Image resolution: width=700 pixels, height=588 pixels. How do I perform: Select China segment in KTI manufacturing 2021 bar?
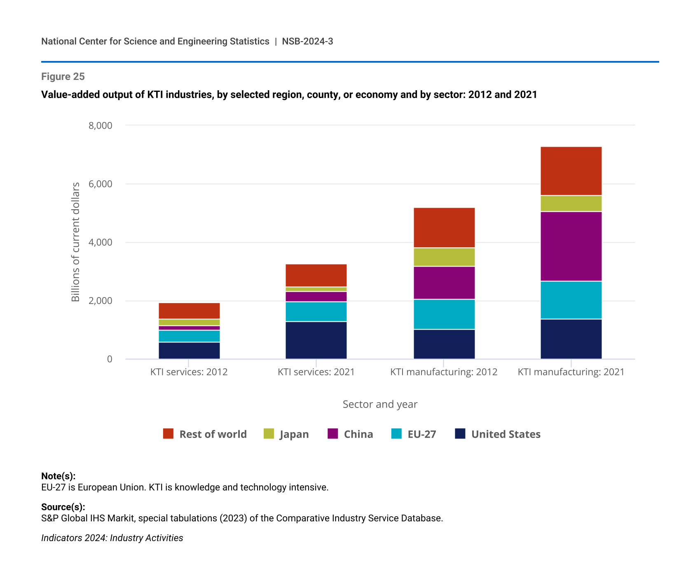tap(571, 246)
